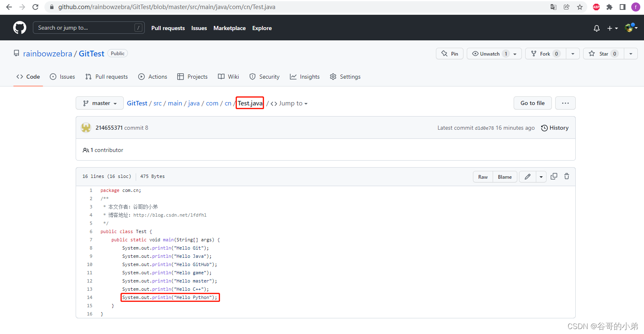Go to Explore
The height and width of the screenshot is (334, 644).
(x=262, y=28)
